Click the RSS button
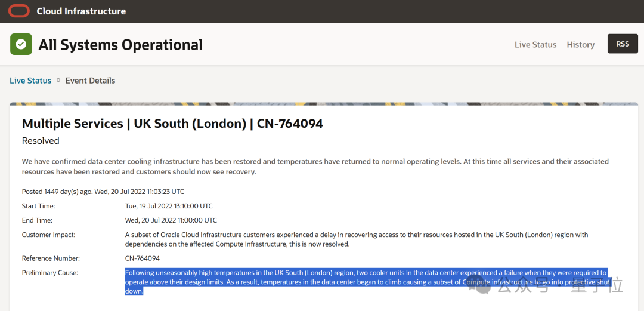The height and width of the screenshot is (311, 644). 623,44
